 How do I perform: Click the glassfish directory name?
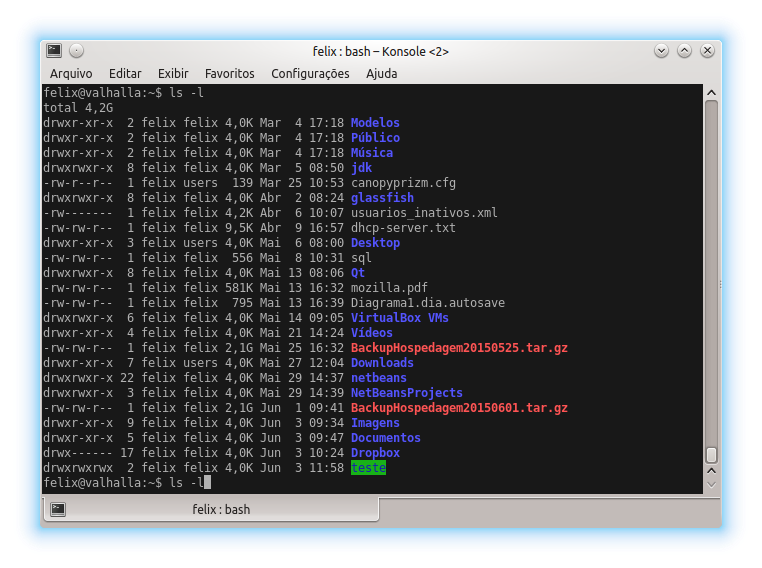[382, 198]
